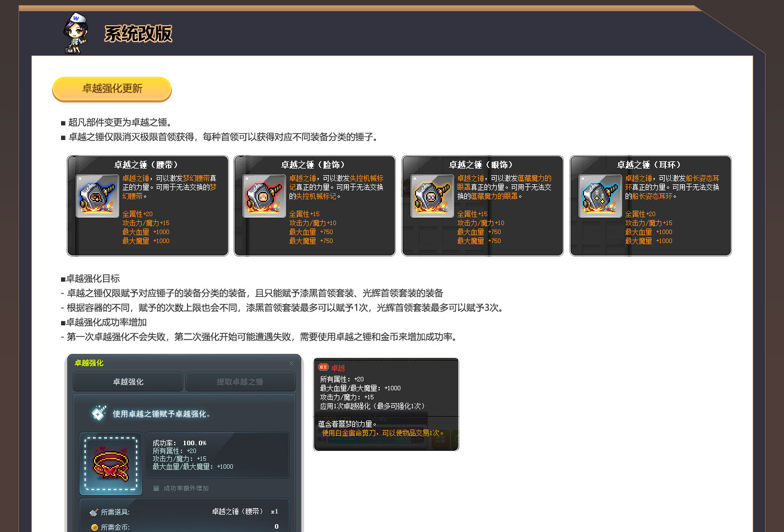Select the 卓越之锤(腰带) hammer icon
The width and height of the screenshot is (784, 532).
coord(97,196)
